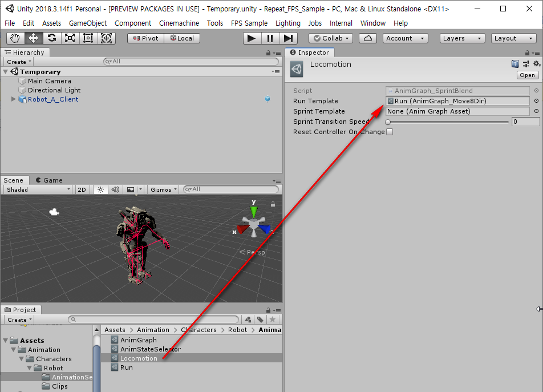This screenshot has width=543, height=392.
Task: Select Main Camera in Hierarchy
Action: coord(49,81)
